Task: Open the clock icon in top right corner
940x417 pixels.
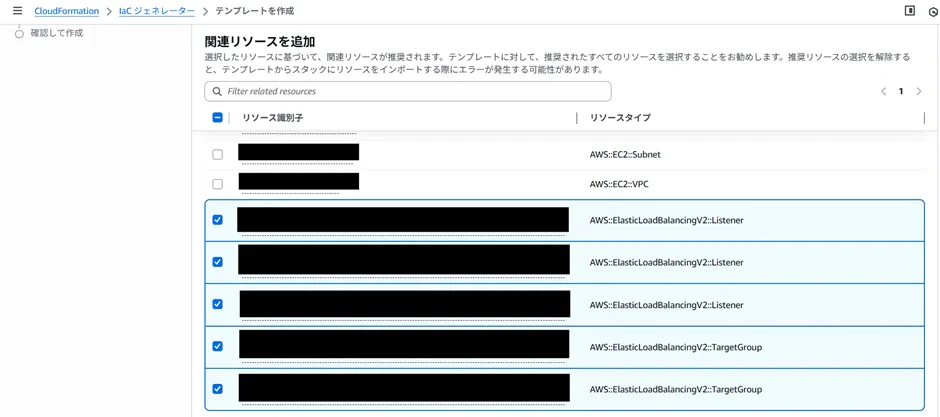Action: pyautogui.click(x=933, y=11)
